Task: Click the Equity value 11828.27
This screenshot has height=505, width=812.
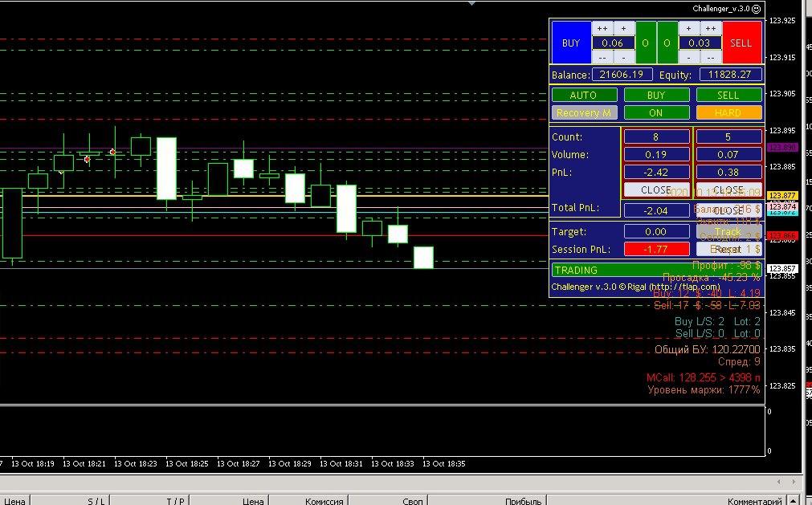Action: coord(730,75)
